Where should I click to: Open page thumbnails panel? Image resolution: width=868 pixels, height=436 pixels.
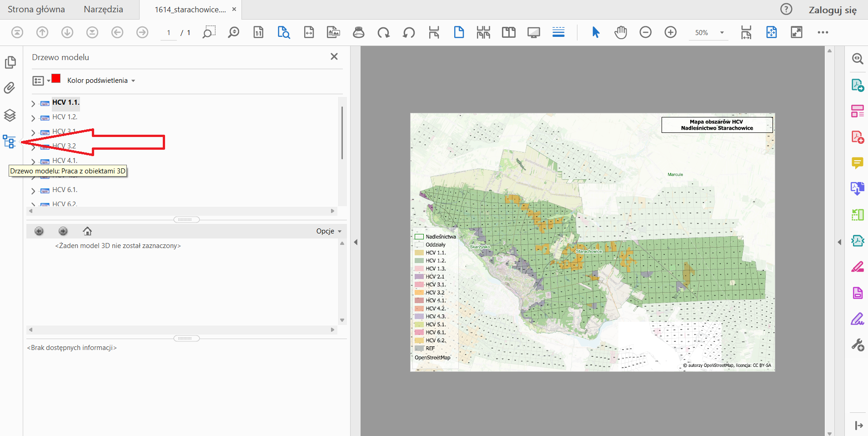click(x=10, y=62)
